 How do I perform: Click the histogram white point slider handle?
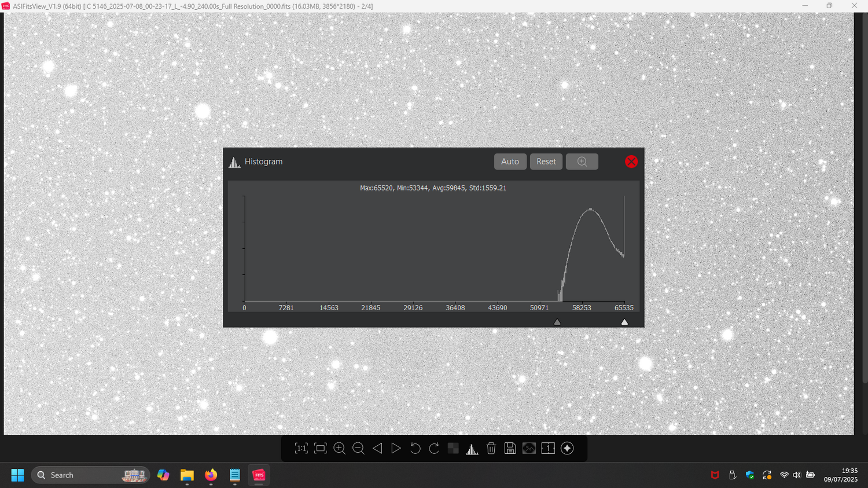coord(624,322)
